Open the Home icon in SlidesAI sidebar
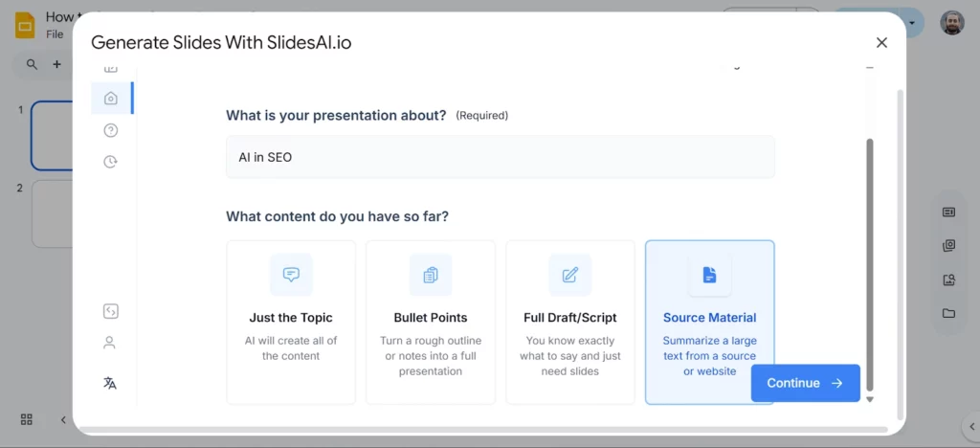 (x=111, y=99)
